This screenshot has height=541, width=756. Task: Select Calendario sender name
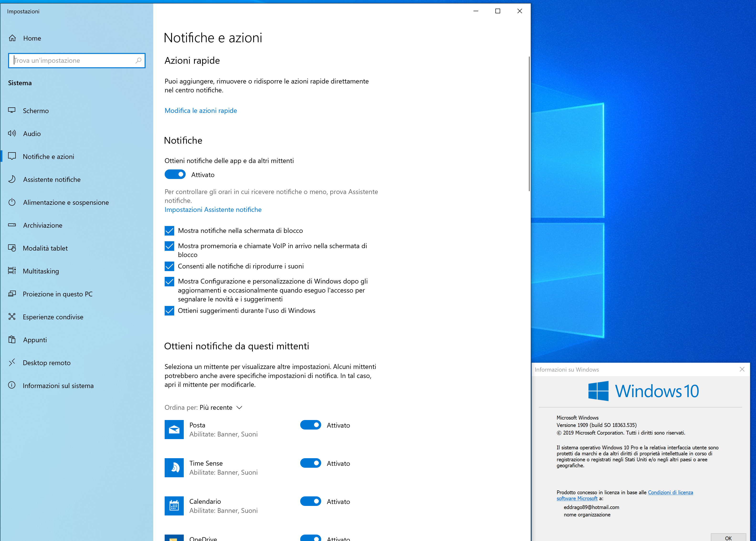point(205,501)
